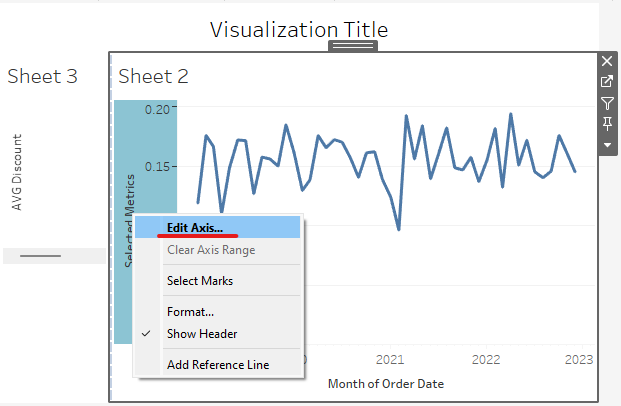This screenshot has width=621, height=406.
Task: Uncheck the Show Header option
Action: (x=202, y=333)
